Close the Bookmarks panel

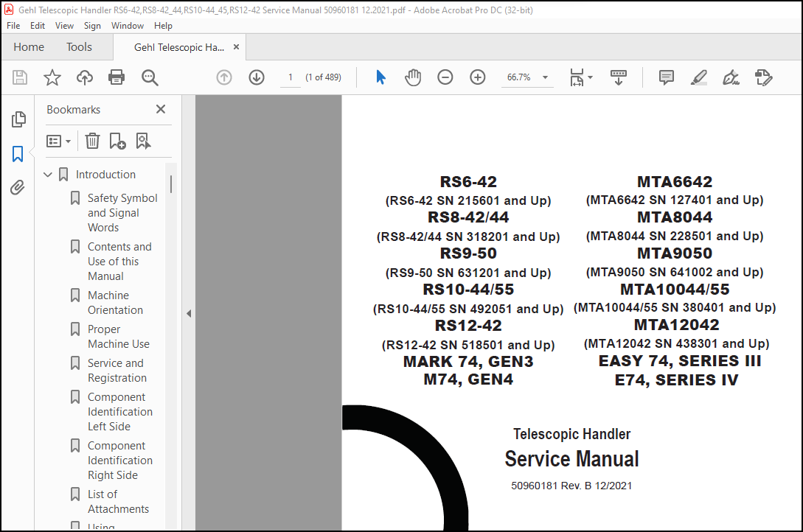point(161,109)
